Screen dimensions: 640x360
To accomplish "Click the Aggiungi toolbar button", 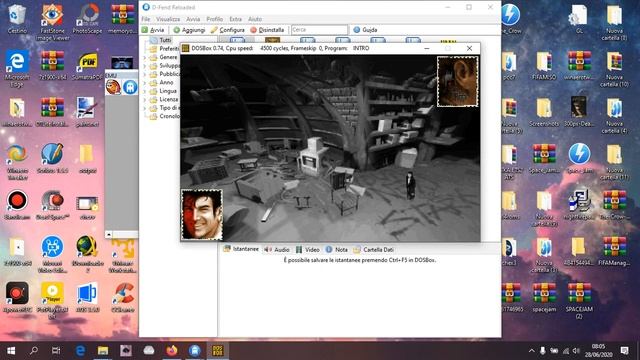I will [189, 30].
